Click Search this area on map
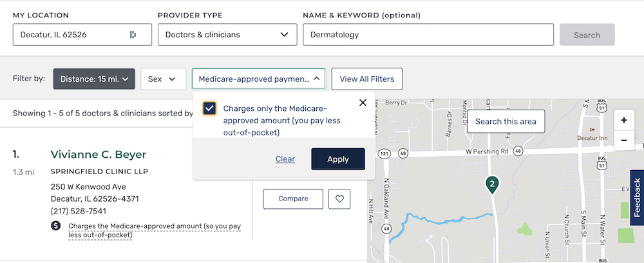Screen dimensions: 644x263 (x=506, y=122)
